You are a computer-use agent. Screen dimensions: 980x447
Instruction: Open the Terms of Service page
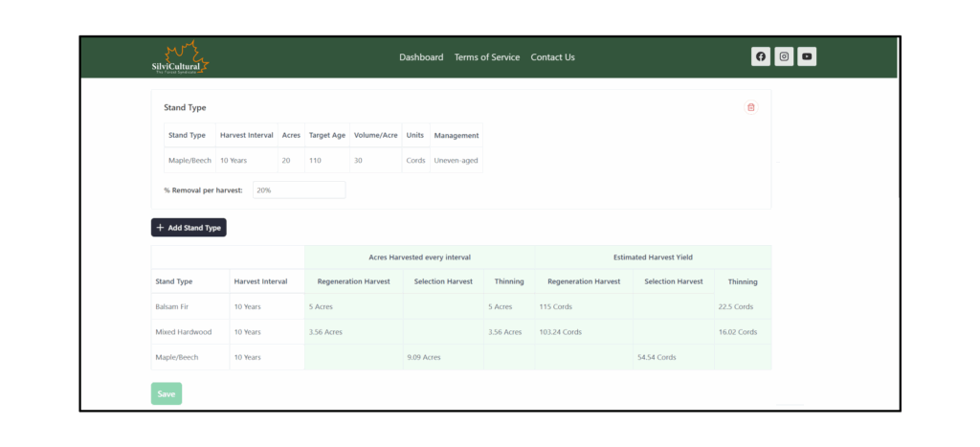click(487, 57)
